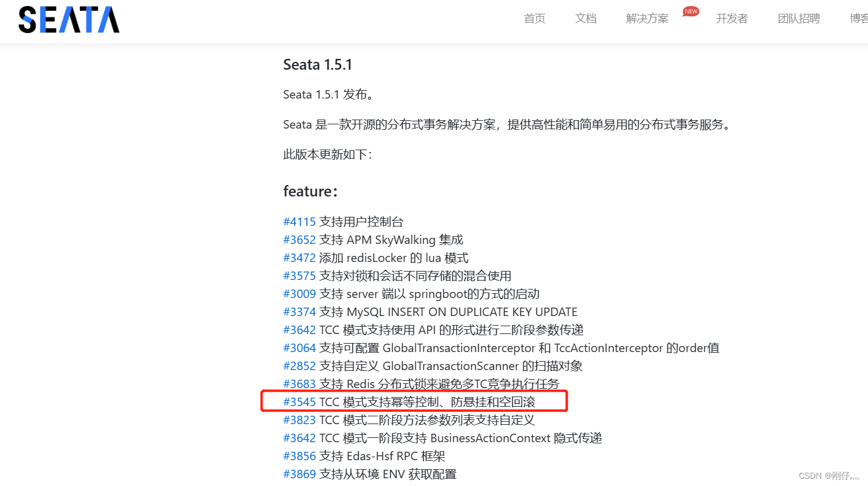Click text 支持 Redis 分布式锁来避免多TC竞争执行任务
The width and height of the screenshot is (868, 486).
pos(439,384)
